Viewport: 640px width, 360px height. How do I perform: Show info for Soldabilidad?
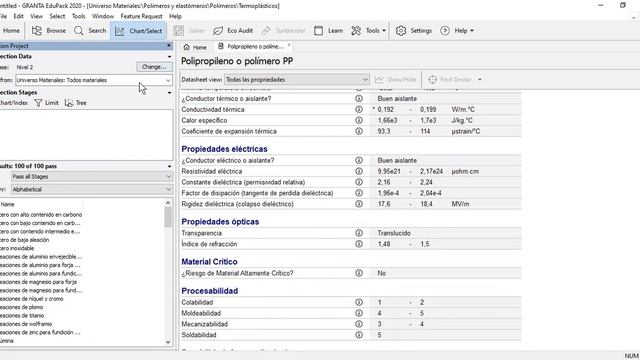point(359,335)
